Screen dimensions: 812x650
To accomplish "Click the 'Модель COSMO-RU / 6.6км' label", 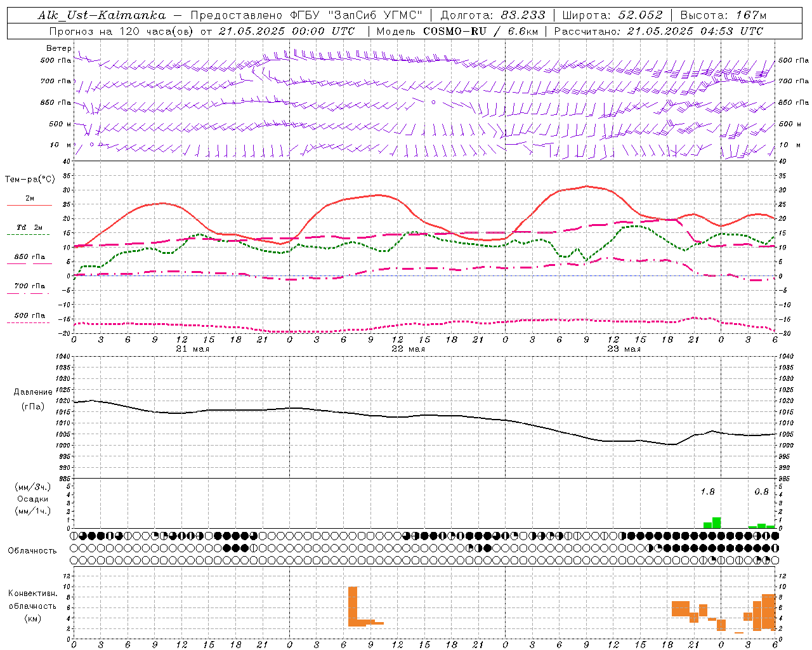I will (456, 31).
